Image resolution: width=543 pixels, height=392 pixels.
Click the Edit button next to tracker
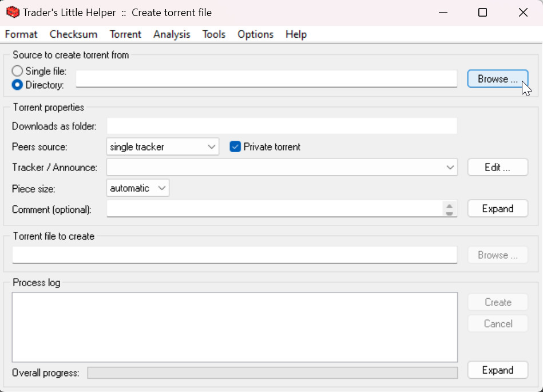(497, 168)
